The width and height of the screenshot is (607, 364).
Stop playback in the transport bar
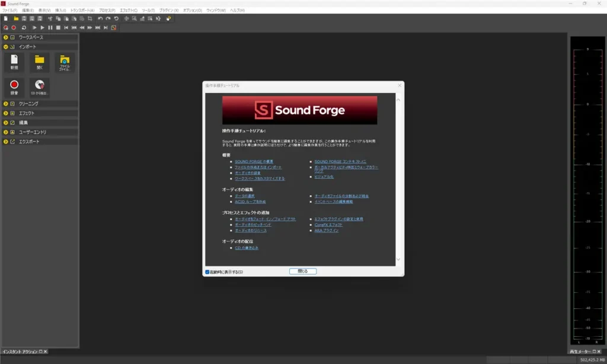[x=58, y=27]
